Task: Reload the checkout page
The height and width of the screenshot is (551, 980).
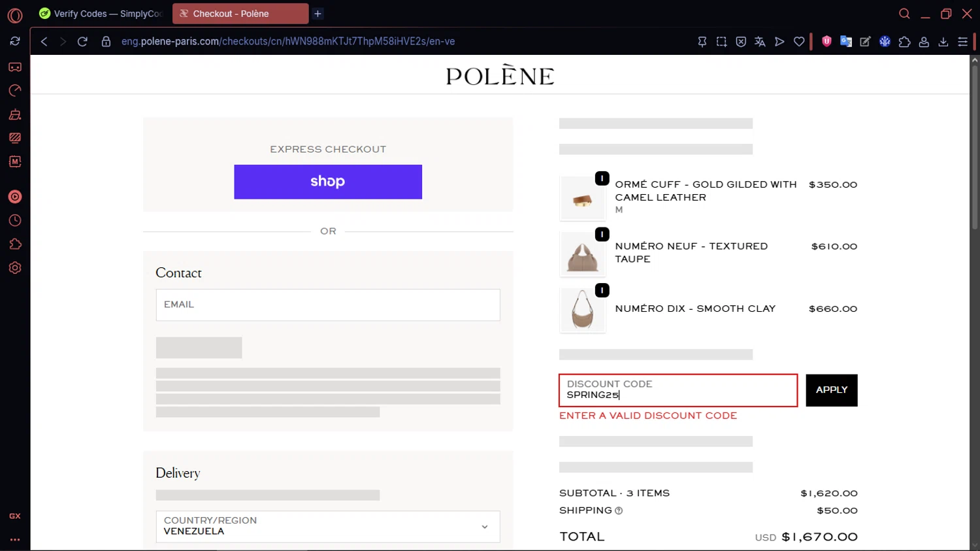Action: point(82,41)
